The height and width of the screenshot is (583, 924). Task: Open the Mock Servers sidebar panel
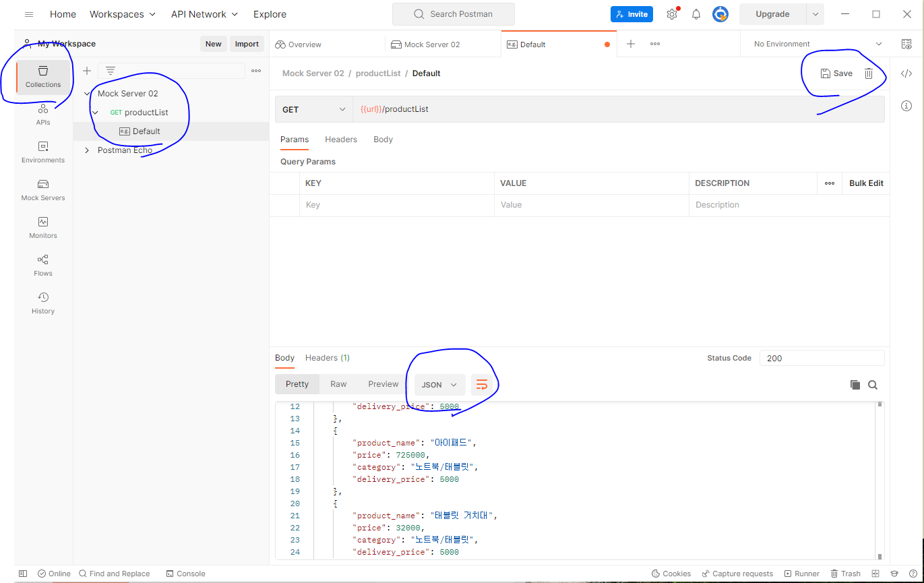[43, 190]
